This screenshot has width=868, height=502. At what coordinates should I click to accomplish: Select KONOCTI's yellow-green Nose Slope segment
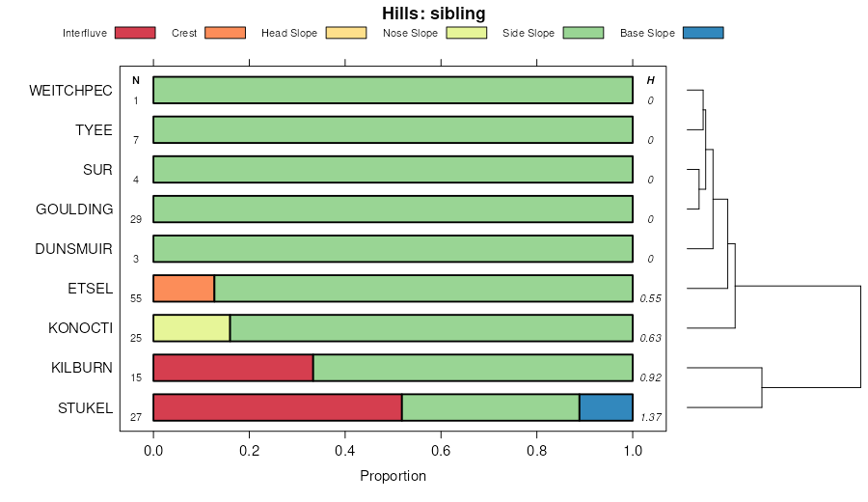[191, 328]
